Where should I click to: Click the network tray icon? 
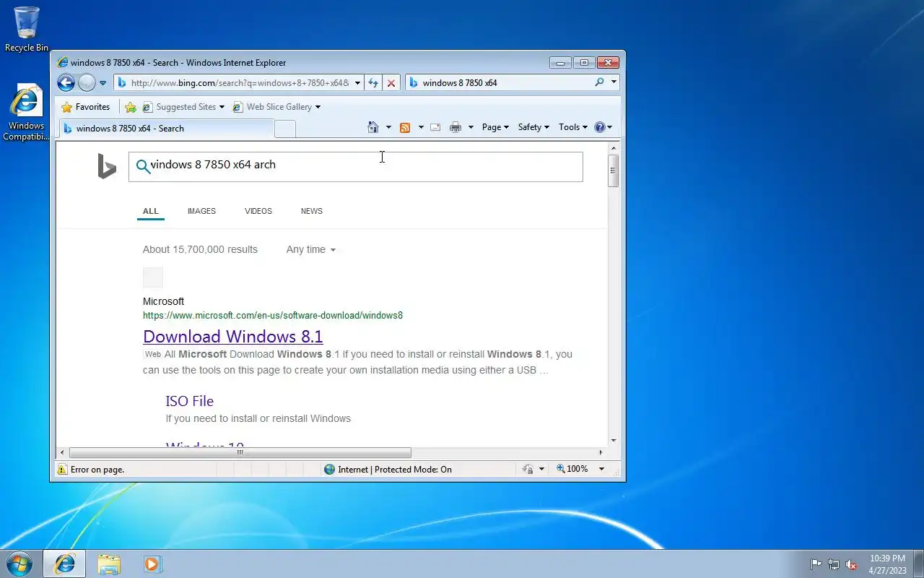[834, 564]
